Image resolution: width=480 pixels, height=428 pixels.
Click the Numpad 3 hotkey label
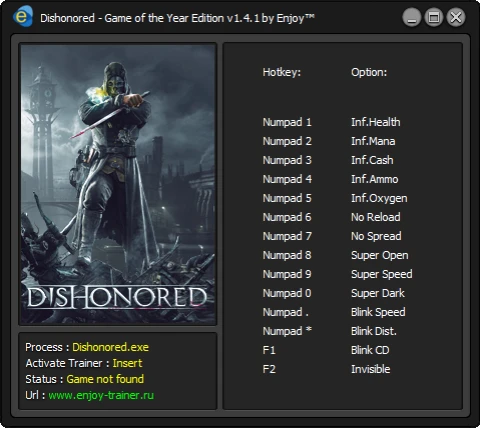[287, 160]
